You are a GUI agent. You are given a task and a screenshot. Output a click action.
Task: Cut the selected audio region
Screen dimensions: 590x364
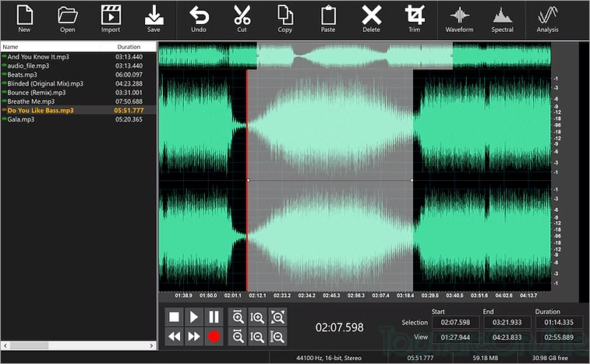tap(242, 19)
